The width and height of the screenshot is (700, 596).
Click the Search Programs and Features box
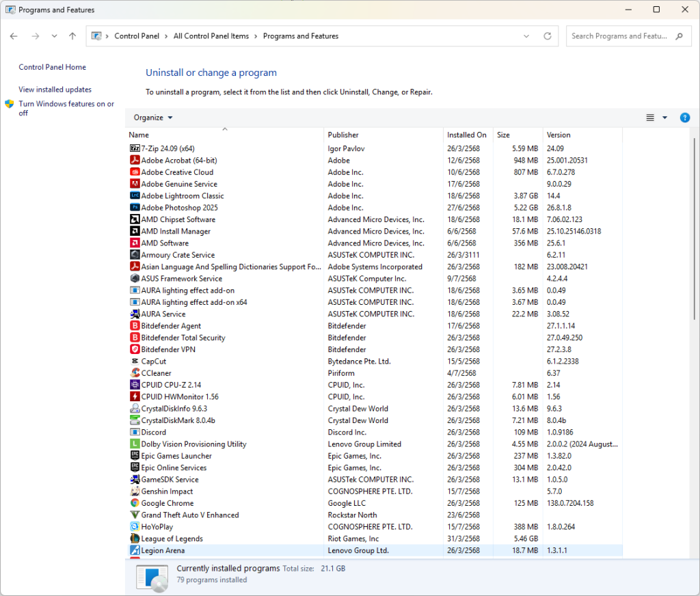pos(629,36)
